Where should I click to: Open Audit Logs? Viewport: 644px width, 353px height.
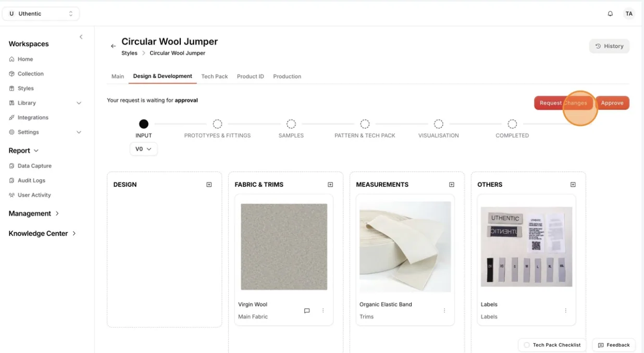point(27,181)
